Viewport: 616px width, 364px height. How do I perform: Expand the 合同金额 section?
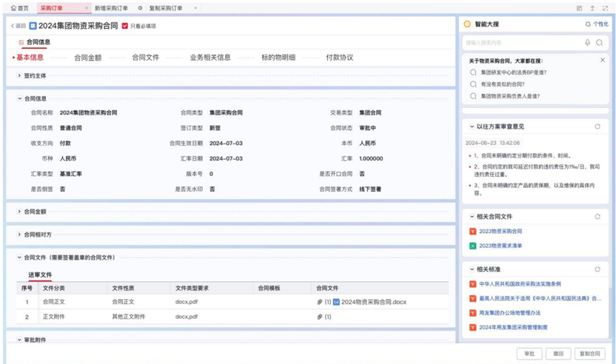pyautogui.click(x=20, y=212)
